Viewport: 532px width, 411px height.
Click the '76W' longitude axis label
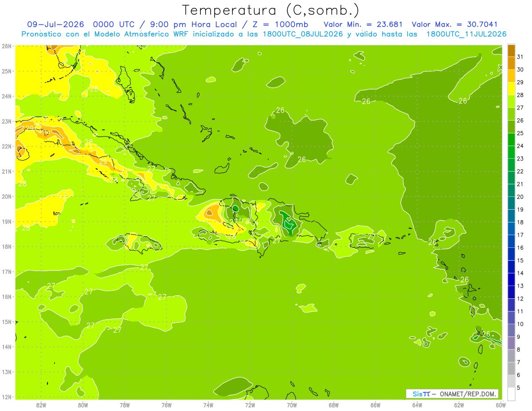pyautogui.click(x=167, y=405)
